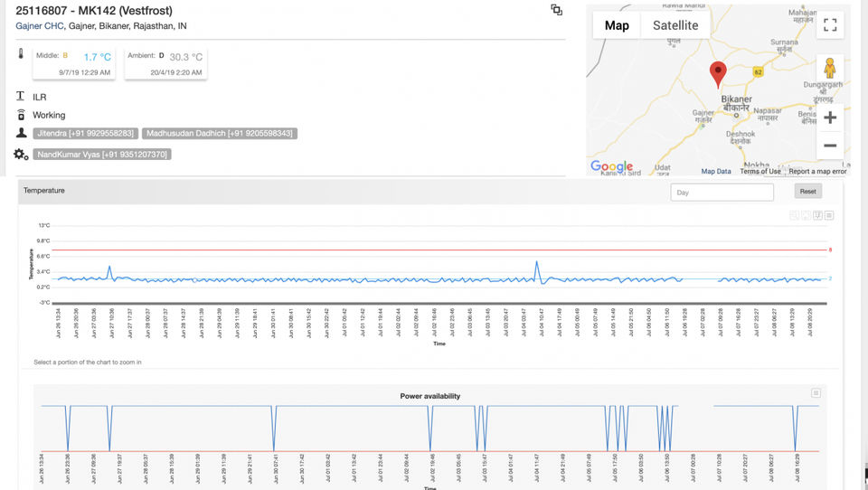
Task: Click the red location marker pin
Action: tap(718, 74)
